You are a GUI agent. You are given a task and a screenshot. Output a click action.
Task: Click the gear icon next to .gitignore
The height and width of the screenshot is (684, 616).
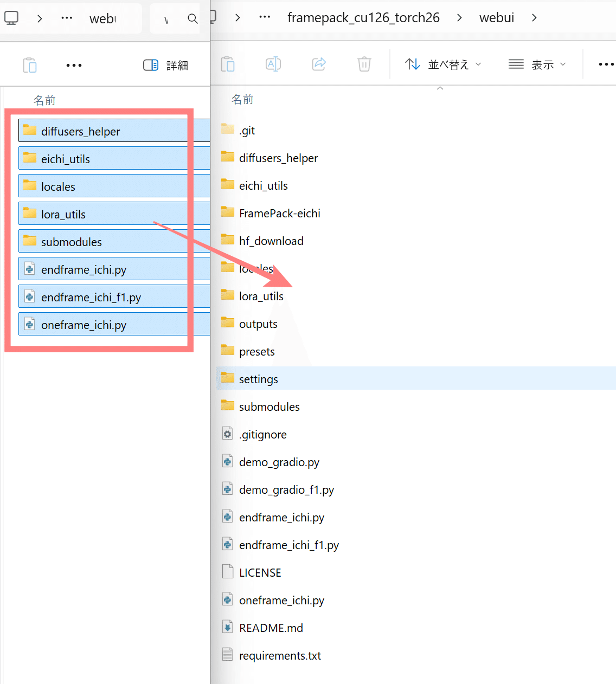point(227,433)
